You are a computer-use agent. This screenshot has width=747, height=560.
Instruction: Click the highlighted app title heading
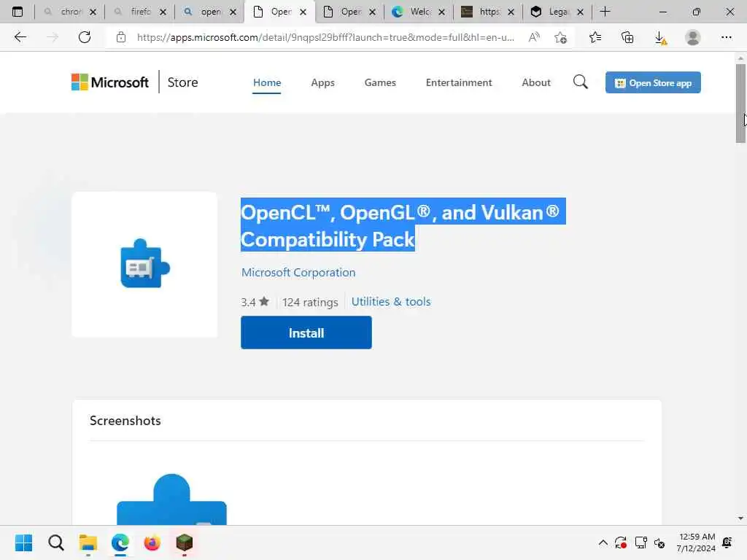coord(403,225)
